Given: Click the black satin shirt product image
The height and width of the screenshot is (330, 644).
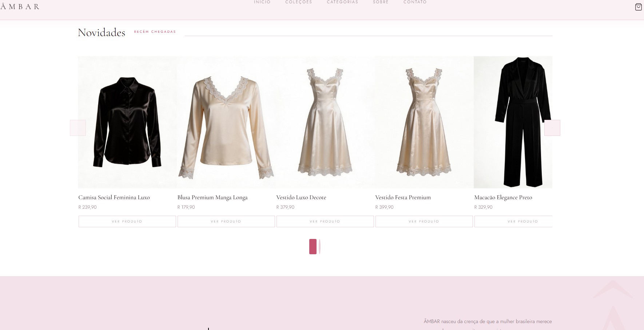Looking at the screenshot, I should click(127, 122).
